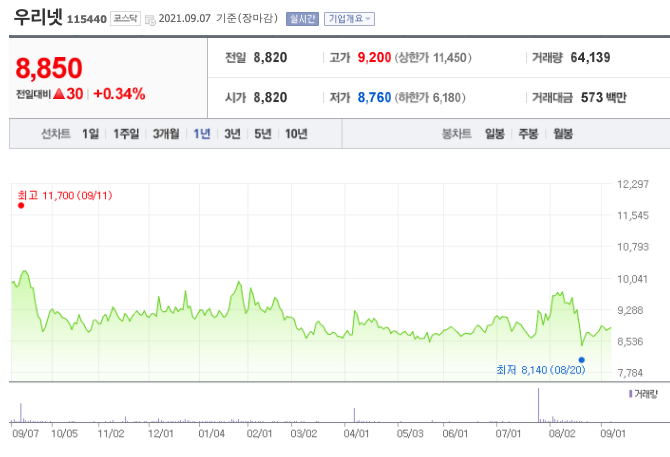The height and width of the screenshot is (457, 670).
Task: Click the 상한가 11,450 text
Action: click(x=433, y=58)
